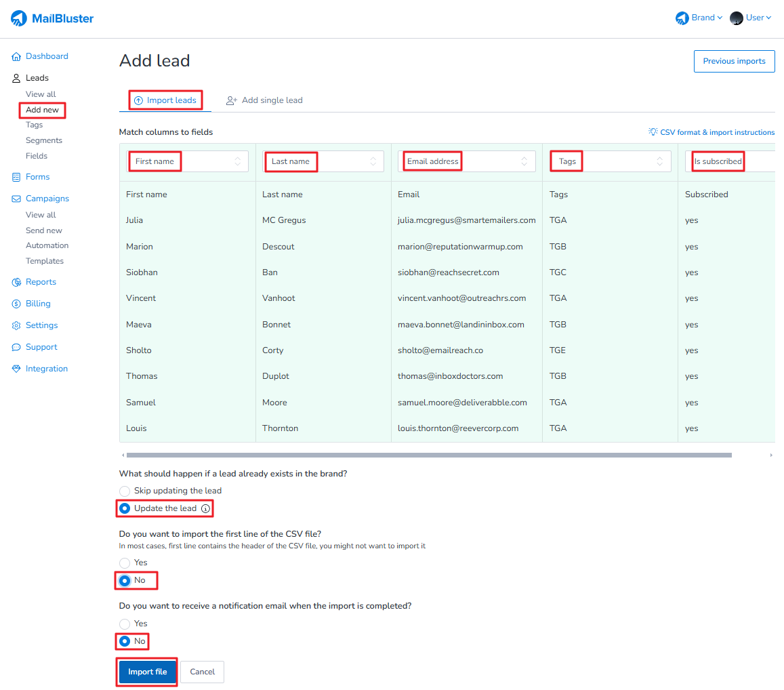The image size is (784, 690).
Task: Click the Previous imports button
Action: pyautogui.click(x=734, y=61)
